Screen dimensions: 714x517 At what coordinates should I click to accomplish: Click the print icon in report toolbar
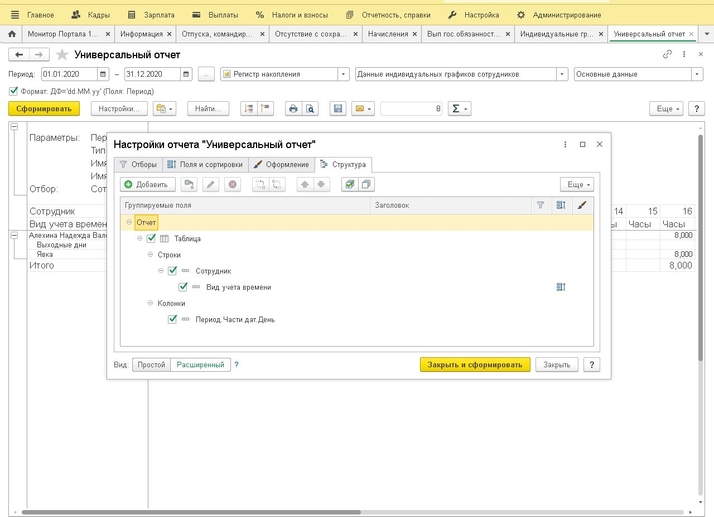point(293,108)
